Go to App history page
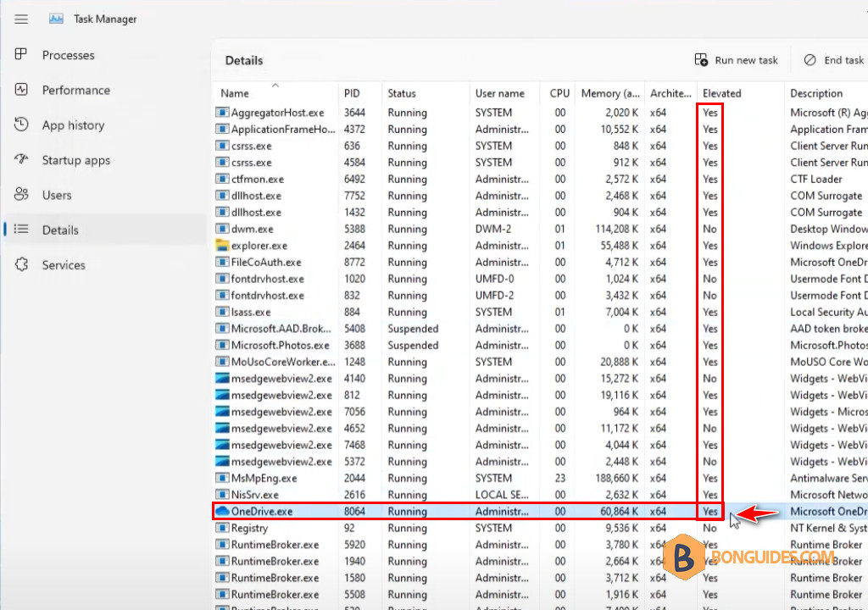Image resolution: width=868 pixels, height=610 pixels. point(104,125)
